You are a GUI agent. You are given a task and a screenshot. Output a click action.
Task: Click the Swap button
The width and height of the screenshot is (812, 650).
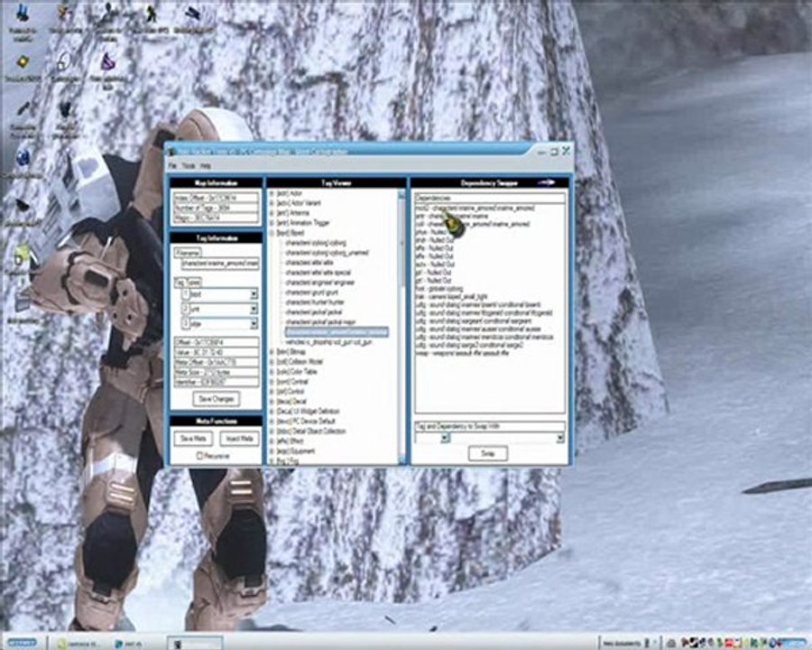(x=487, y=453)
